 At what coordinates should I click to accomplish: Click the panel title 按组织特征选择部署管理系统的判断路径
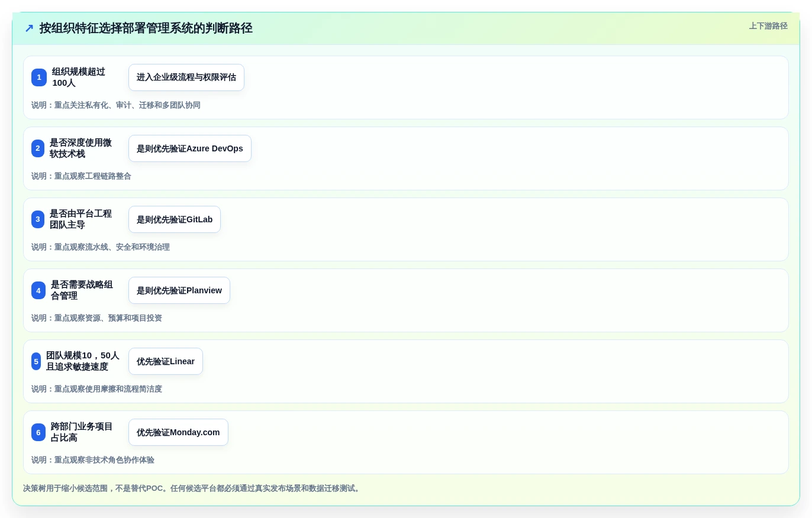(146, 28)
